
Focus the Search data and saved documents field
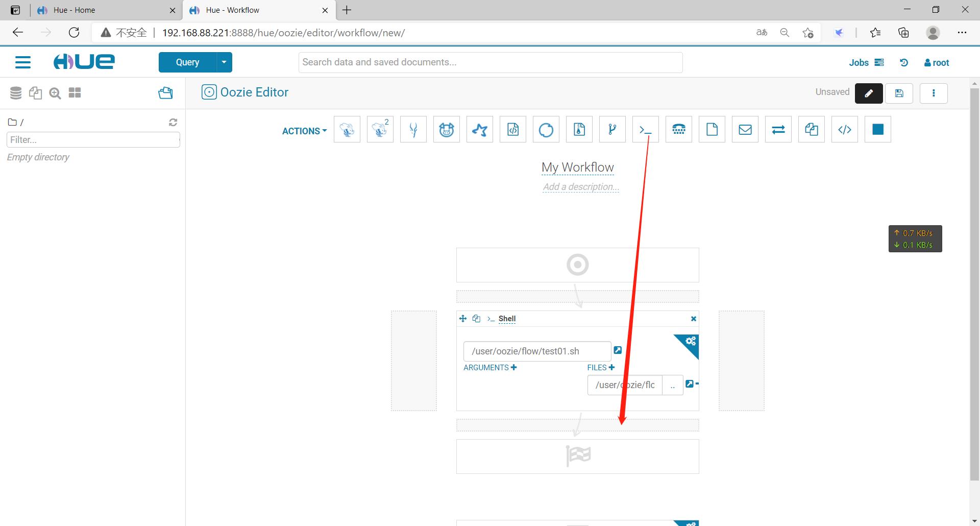491,62
